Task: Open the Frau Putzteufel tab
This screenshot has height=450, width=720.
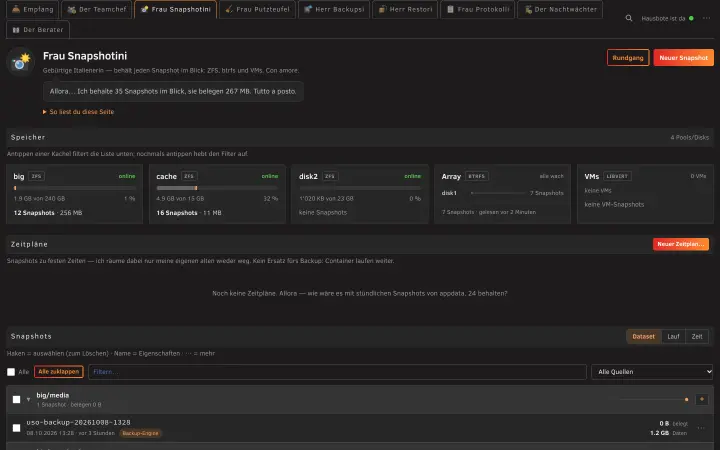Action: point(257,9)
